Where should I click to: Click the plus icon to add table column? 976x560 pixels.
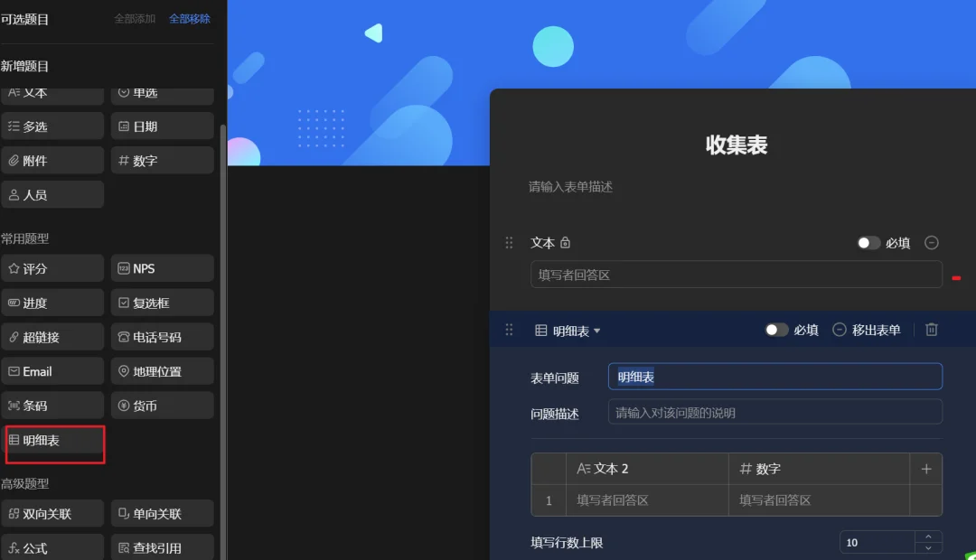point(926,469)
